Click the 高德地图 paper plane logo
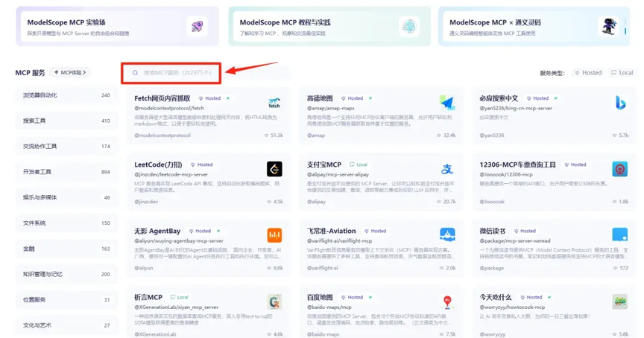The image size is (644, 338). [447, 103]
